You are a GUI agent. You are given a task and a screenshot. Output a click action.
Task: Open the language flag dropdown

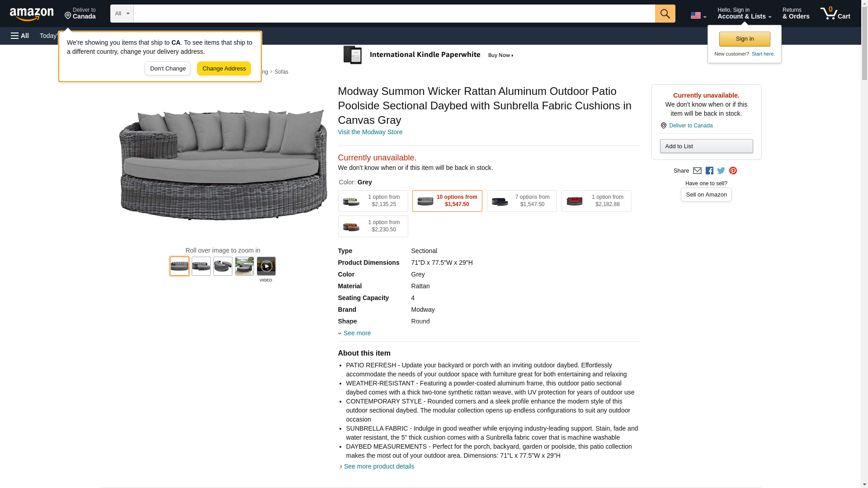coord(698,15)
